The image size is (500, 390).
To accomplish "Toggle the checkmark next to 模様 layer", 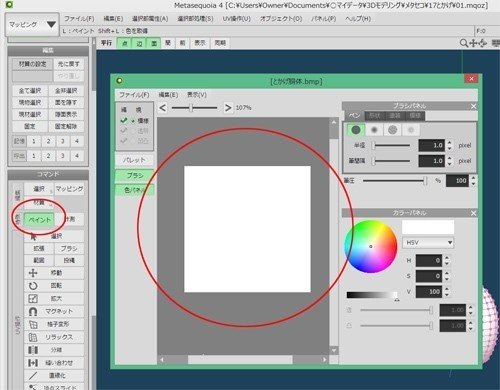I will tap(124, 120).
